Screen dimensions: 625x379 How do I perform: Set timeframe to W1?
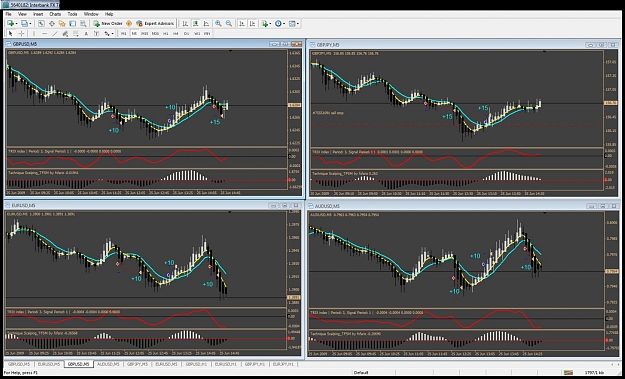[x=197, y=34]
